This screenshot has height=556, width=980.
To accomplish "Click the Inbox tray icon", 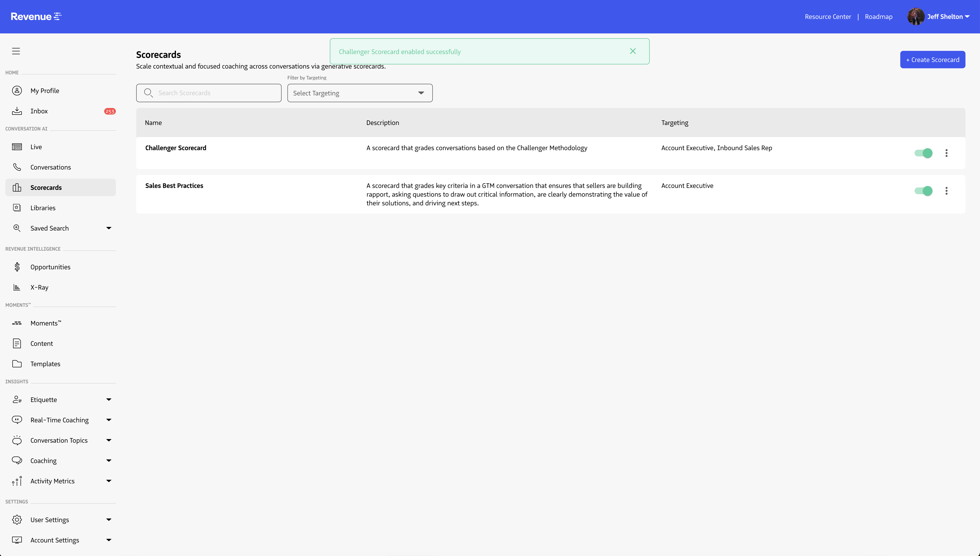I will [17, 111].
